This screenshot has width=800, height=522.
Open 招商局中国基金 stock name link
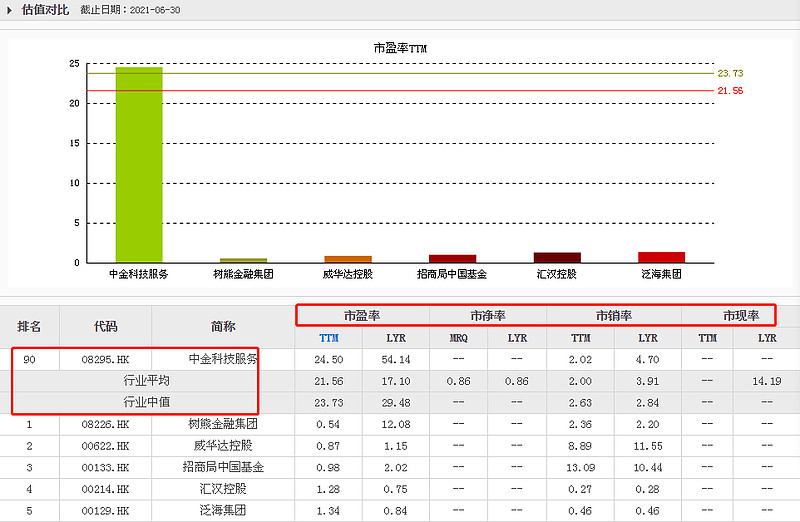[223, 467]
